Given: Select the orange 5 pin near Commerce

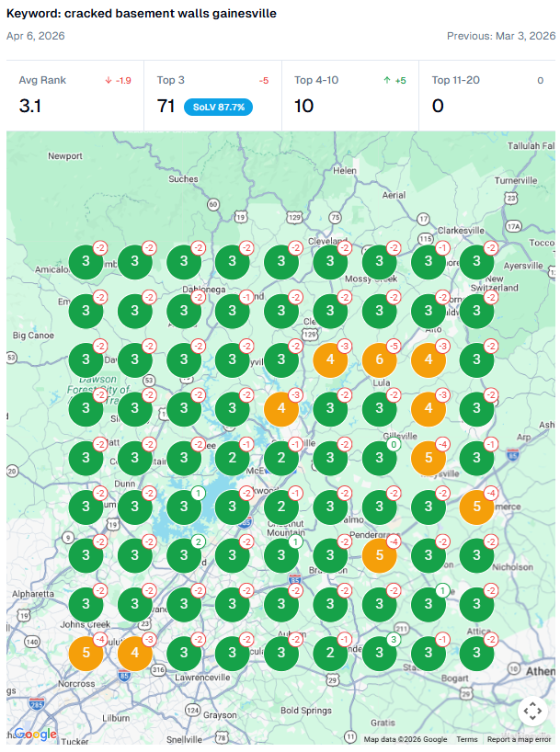Looking at the screenshot, I should [x=476, y=507].
